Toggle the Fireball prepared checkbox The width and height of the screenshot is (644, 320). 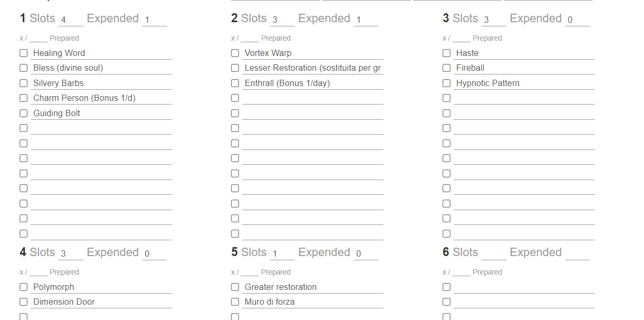[x=446, y=68]
